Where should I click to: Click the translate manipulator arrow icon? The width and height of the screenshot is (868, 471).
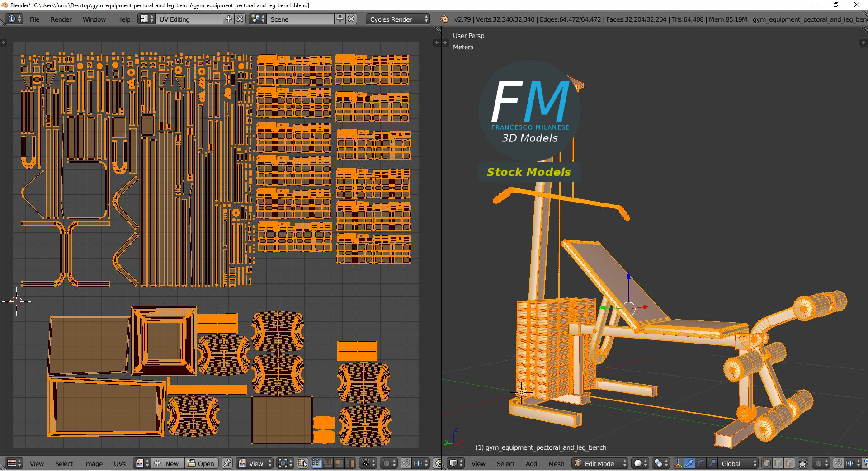[689, 463]
